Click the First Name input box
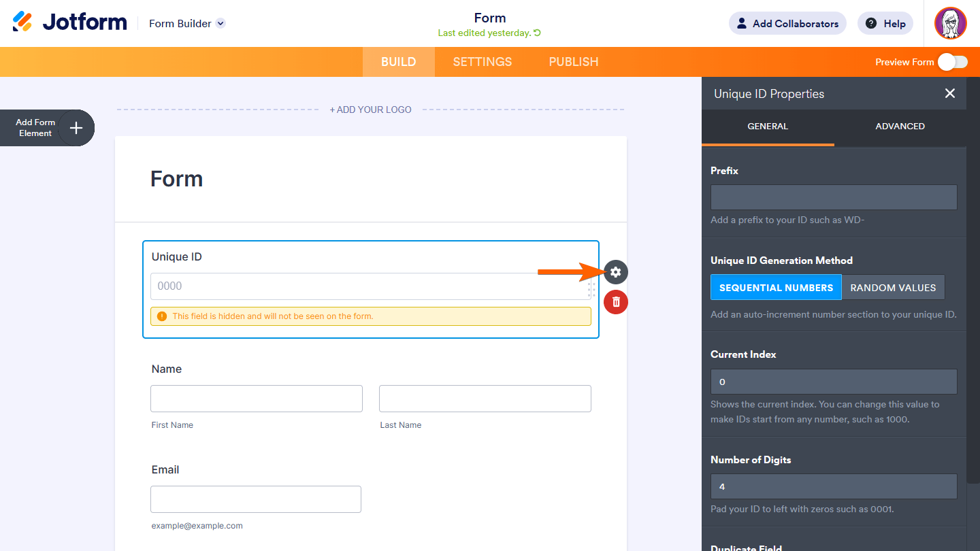Screen dimensions: 980x551 257,399
